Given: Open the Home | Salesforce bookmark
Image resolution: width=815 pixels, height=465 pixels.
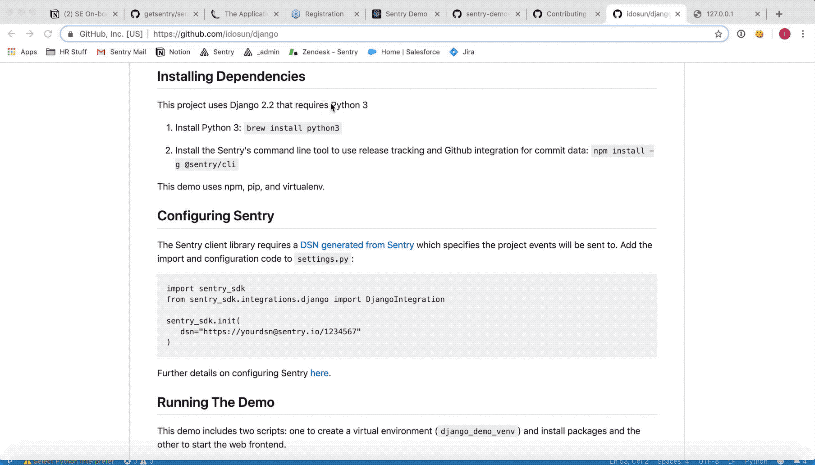Looking at the screenshot, I should pyautogui.click(x=404, y=52).
